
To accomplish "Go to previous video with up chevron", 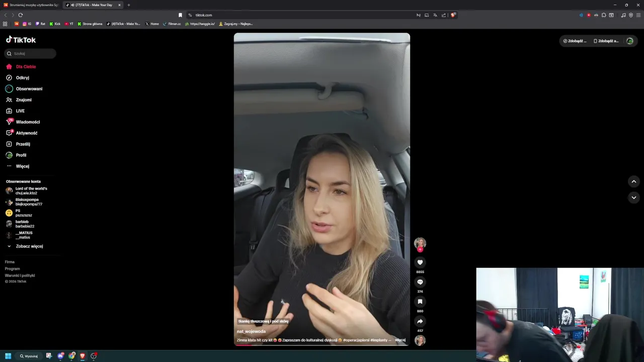I will click(x=634, y=182).
